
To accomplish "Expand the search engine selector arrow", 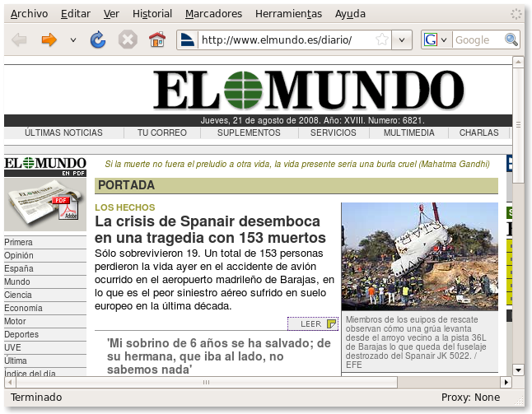I will (x=444, y=40).
